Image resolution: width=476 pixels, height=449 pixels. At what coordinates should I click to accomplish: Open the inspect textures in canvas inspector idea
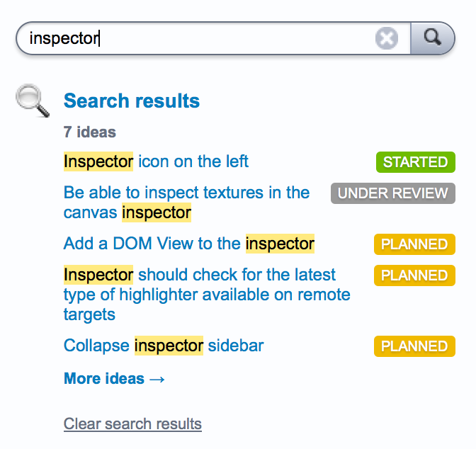pos(186,203)
